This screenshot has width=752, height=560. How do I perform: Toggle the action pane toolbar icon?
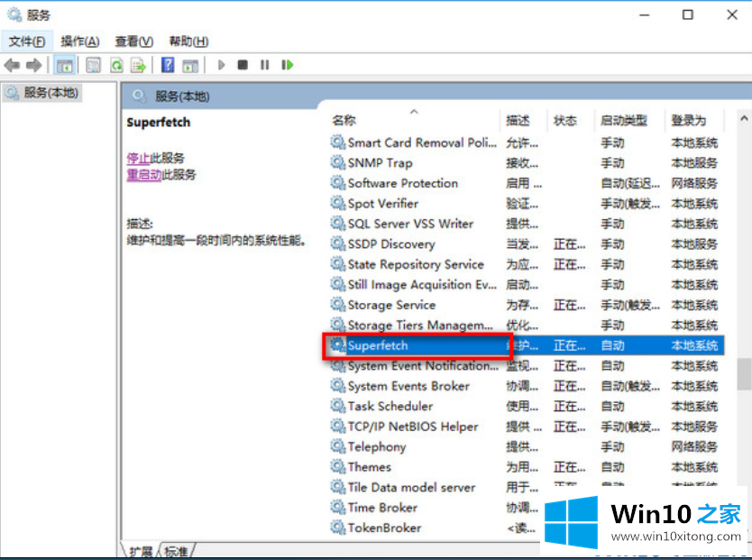tap(190, 65)
